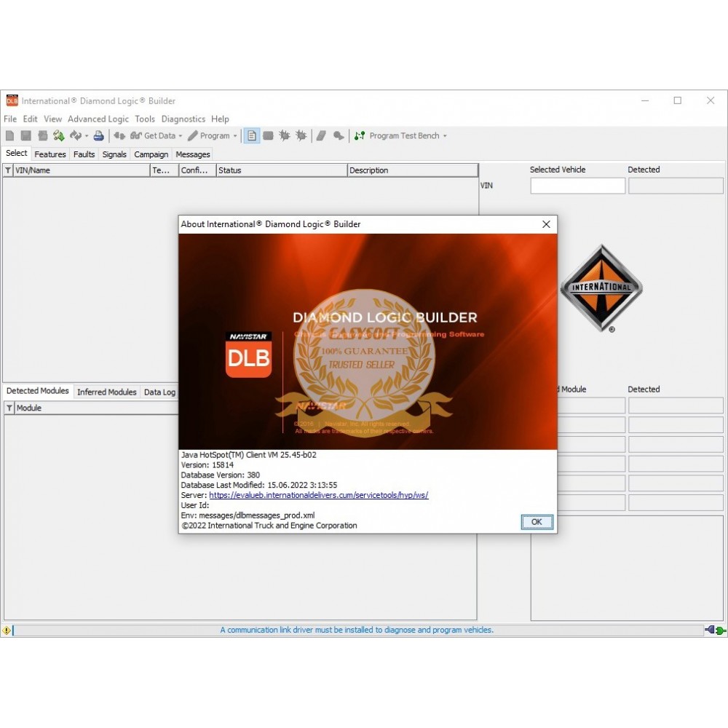728x728 pixels.
Task: Switch to the Select tab
Action: (17, 153)
